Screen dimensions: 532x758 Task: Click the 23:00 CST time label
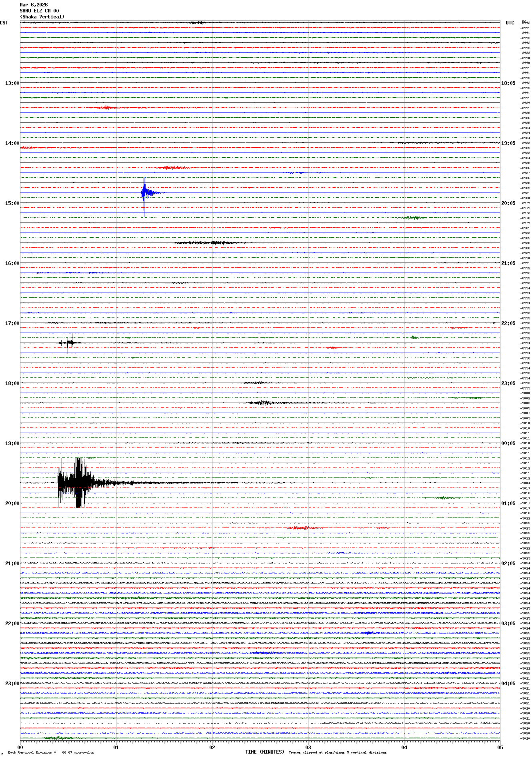tap(12, 684)
